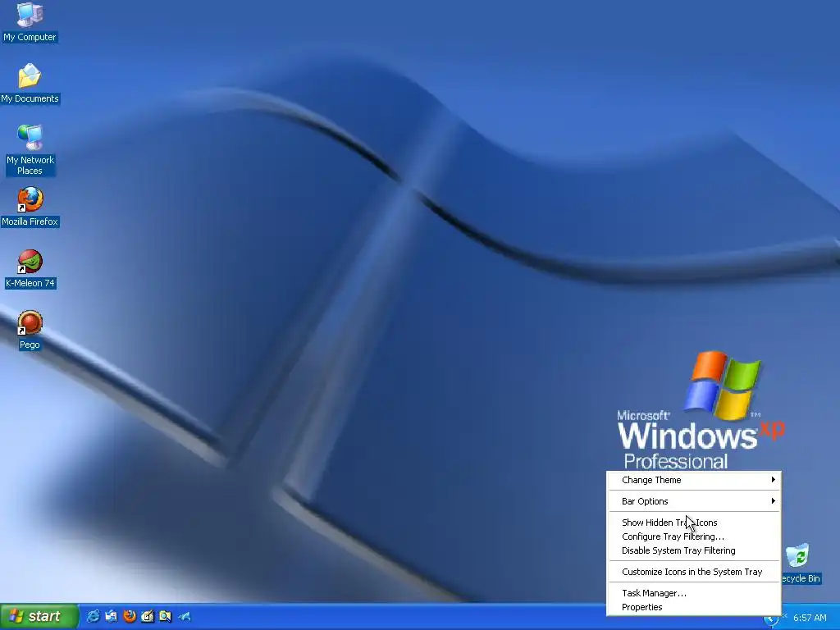Expand the Bar Options submenu

tap(694, 501)
